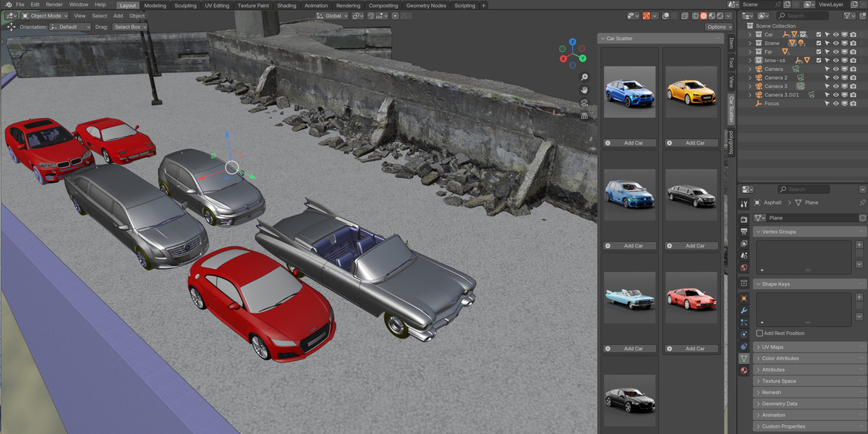This screenshot has height=434, width=868.
Task: Click the pan hand viewport navigation icon
Action: tap(584, 90)
